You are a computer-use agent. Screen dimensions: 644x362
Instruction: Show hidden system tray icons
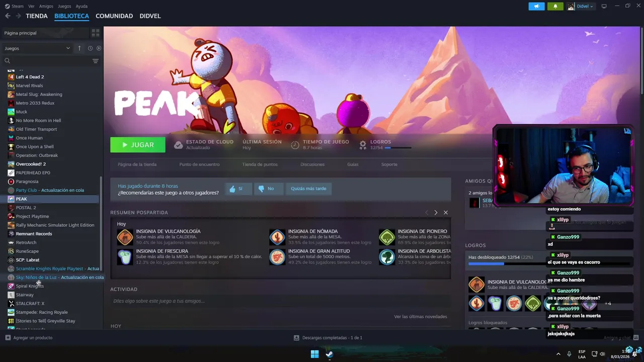(558, 354)
